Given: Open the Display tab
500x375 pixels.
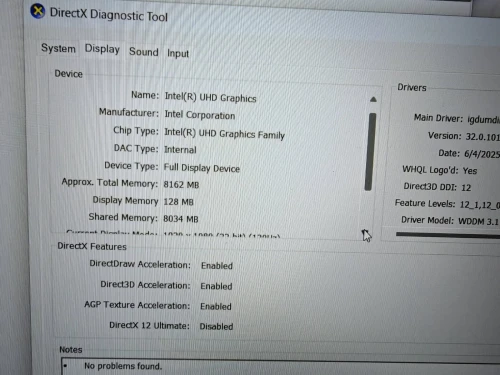Looking at the screenshot, I should (x=102, y=49).
